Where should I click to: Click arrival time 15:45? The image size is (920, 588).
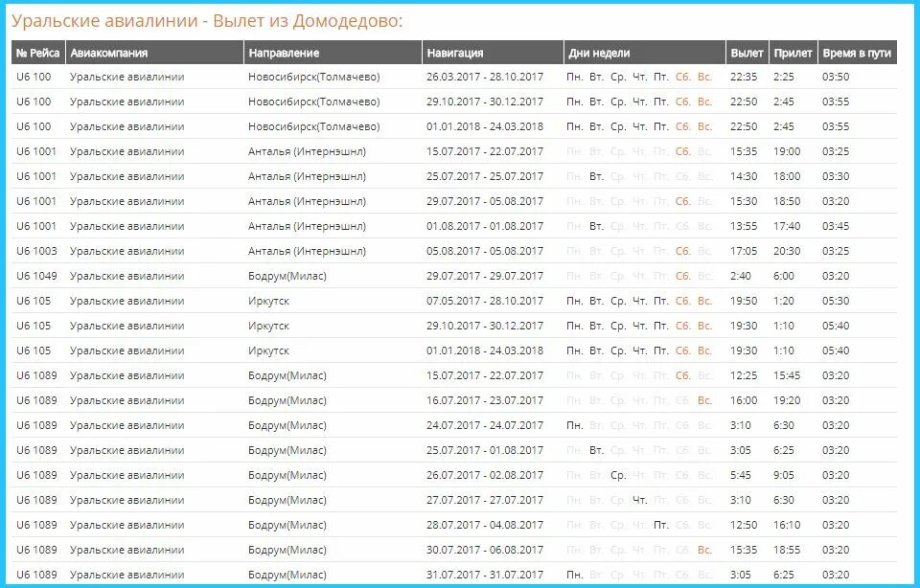tap(786, 375)
